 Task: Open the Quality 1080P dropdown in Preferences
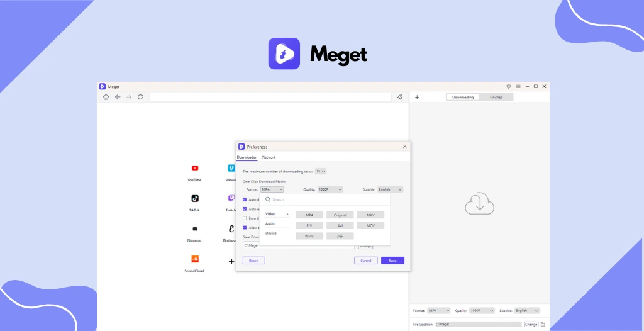(330, 189)
